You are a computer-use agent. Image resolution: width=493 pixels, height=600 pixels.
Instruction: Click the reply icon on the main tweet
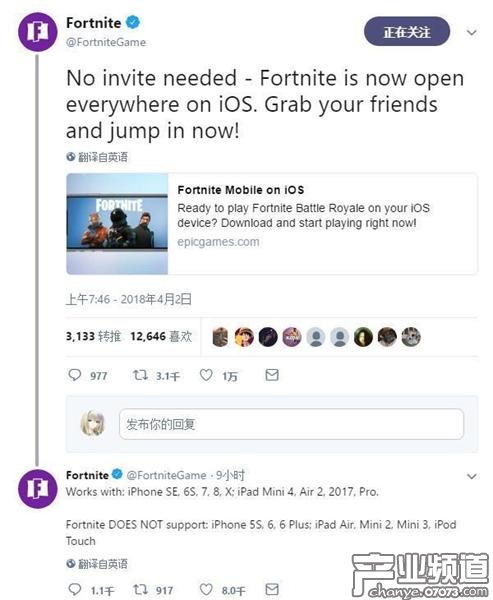[x=75, y=375]
